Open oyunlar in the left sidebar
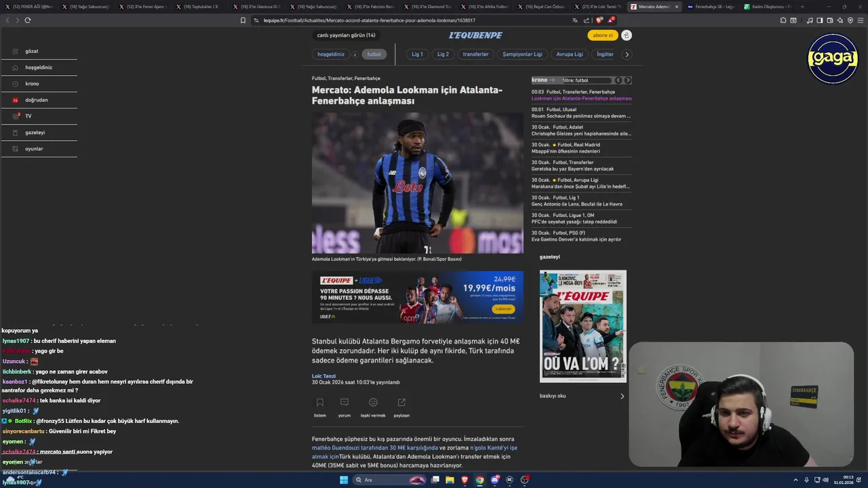 [x=39, y=149]
